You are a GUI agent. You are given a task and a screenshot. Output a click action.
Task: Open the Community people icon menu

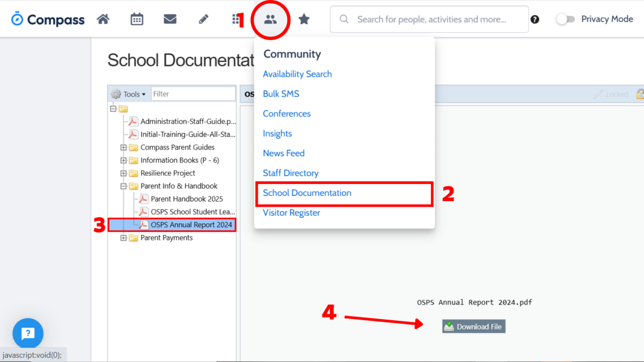tap(270, 19)
